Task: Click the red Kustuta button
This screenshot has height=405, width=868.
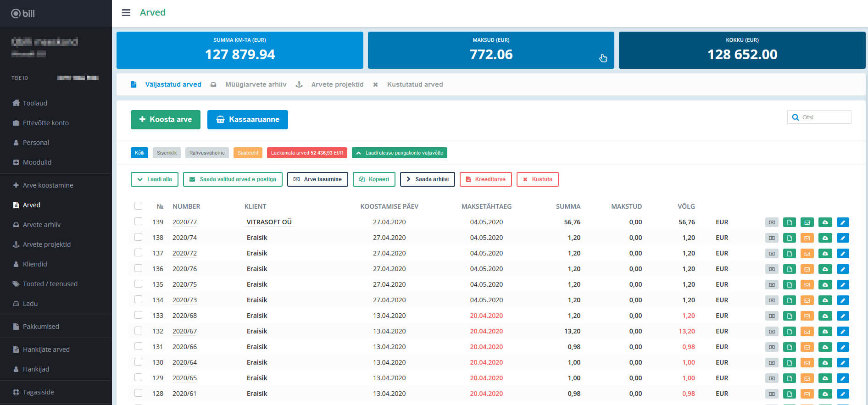Action: pyautogui.click(x=538, y=179)
